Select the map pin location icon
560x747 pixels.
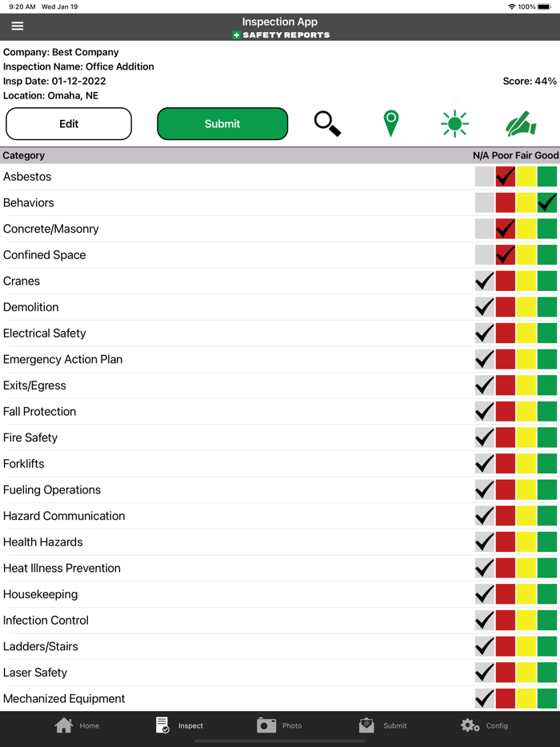(390, 123)
